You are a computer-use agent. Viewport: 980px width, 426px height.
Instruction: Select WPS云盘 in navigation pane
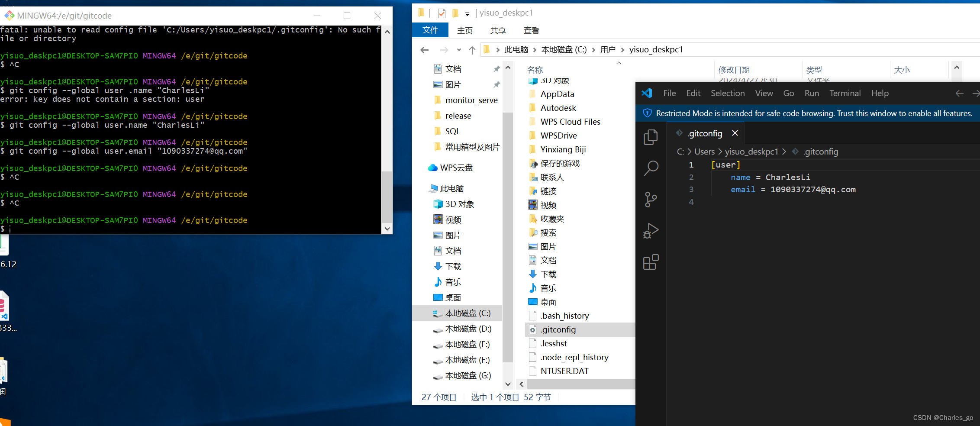456,168
